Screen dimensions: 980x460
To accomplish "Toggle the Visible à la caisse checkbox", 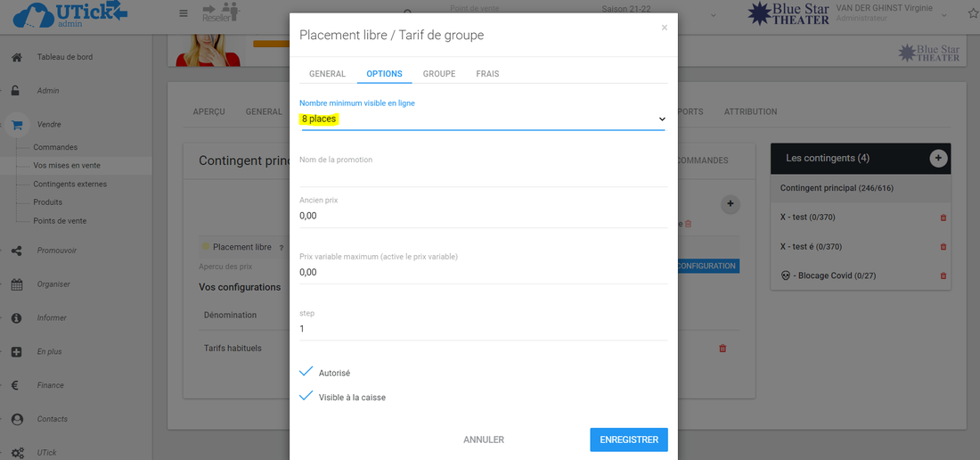I will pyautogui.click(x=307, y=396).
